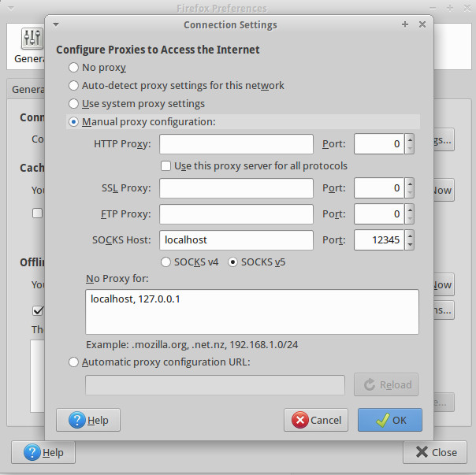Screen dimensions: 476x475
Task: Open the General preferences sliders icon
Action: click(32, 39)
